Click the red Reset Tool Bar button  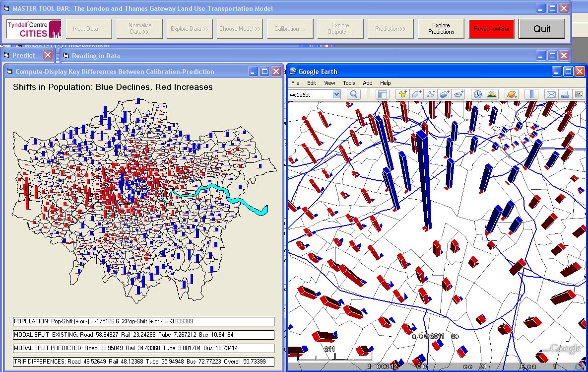pyautogui.click(x=491, y=29)
